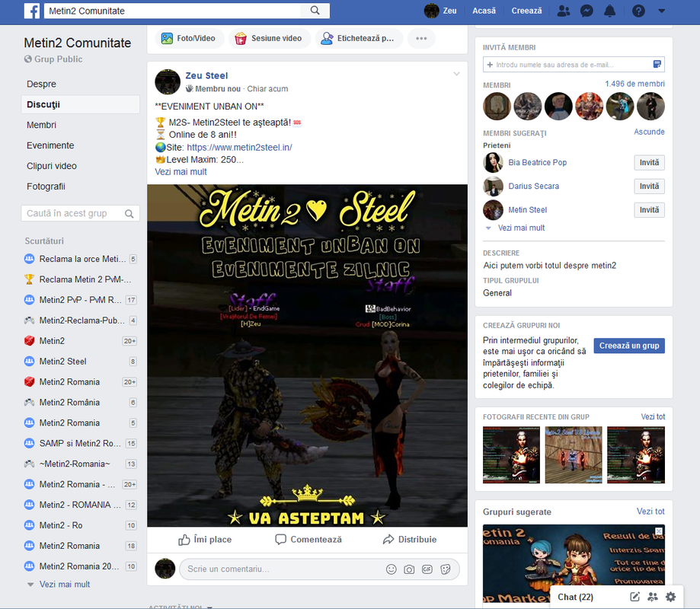Click group search magnifier icon

[129, 214]
